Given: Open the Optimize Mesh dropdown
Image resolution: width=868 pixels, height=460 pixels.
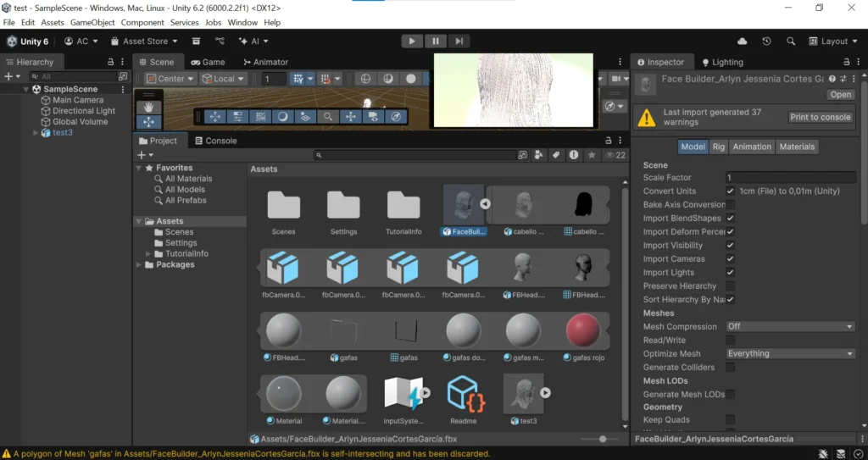Looking at the screenshot, I should (x=790, y=354).
